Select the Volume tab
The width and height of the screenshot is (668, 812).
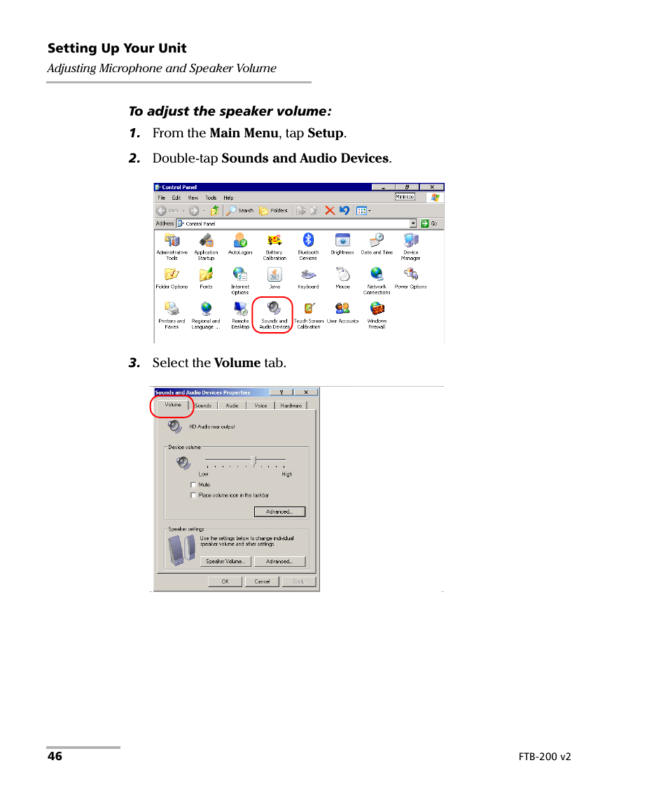pos(173,405)
